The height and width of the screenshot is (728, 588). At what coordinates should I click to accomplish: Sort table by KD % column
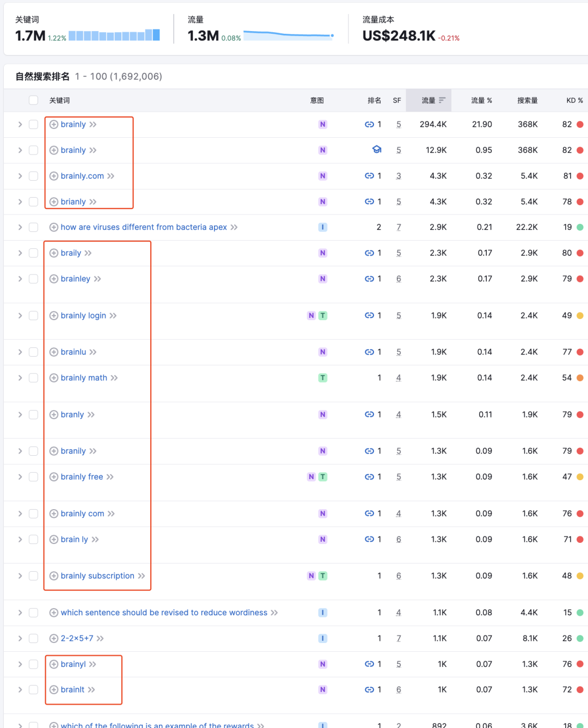[574, 100]
